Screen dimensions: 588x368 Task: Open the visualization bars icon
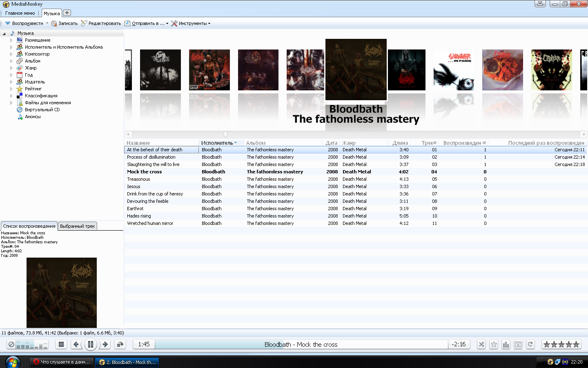[x=506, y=344]
